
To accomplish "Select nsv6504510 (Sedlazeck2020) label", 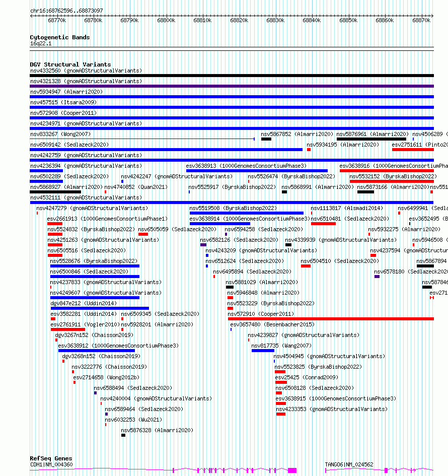I will coord(340,261).
